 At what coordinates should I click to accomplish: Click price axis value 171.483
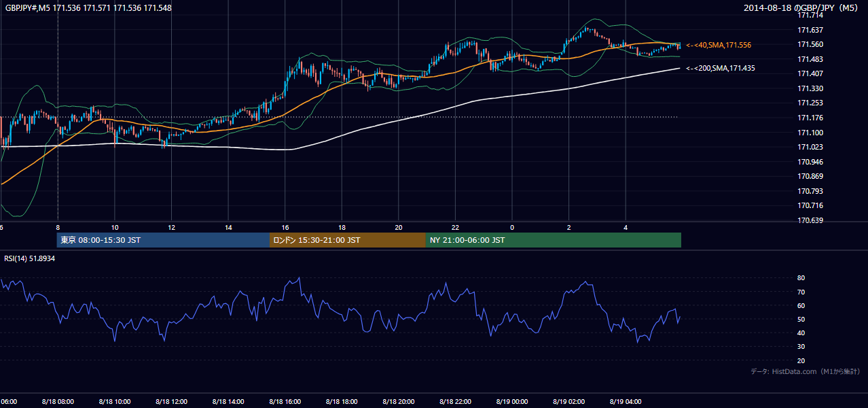pos(810,59)
